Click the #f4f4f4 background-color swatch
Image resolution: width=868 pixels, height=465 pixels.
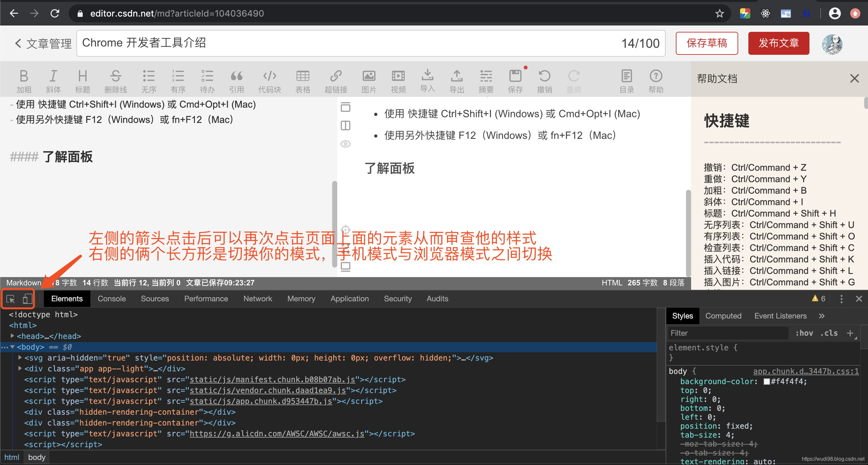pos(766,381)
